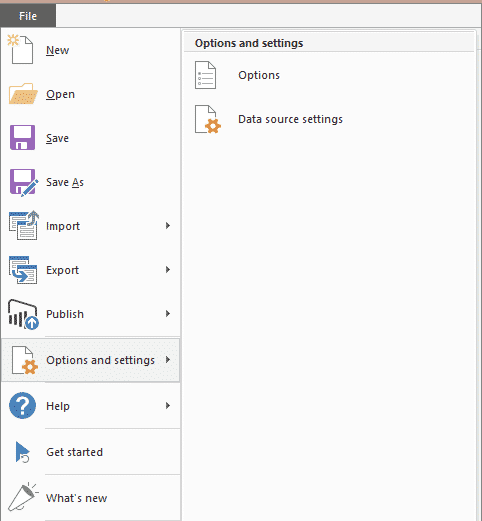
Task: Expand the Publish submenu arrow
Action: click(x=168, y=313)
